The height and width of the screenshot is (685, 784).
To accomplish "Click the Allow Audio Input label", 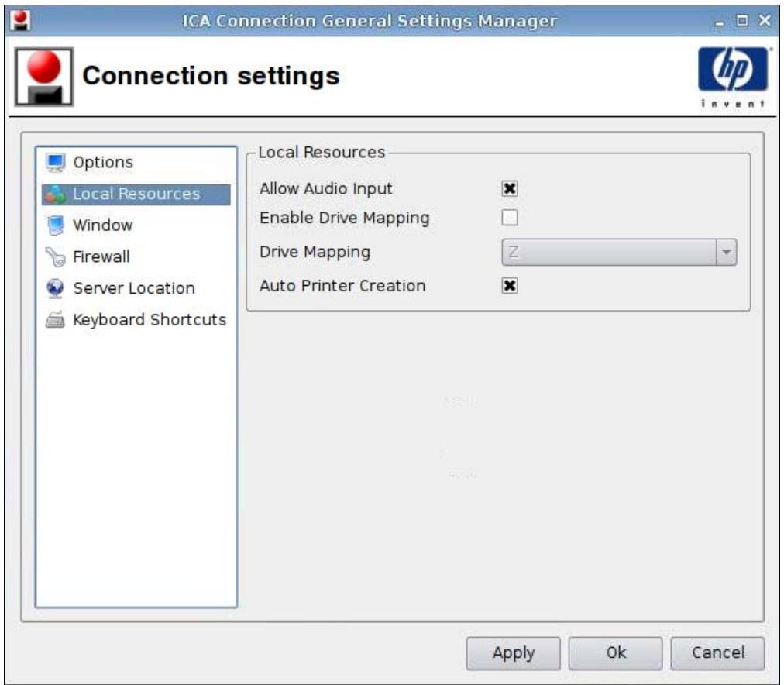I will 325,189.
